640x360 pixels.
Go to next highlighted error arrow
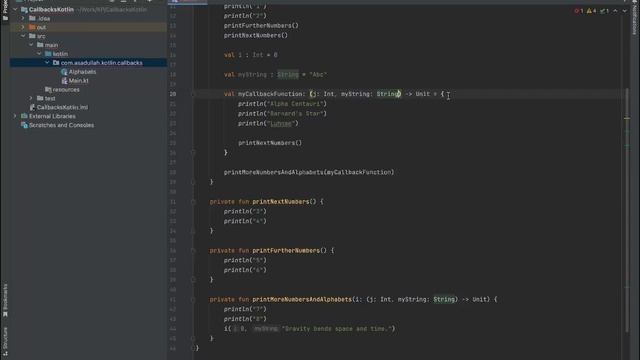624,11
